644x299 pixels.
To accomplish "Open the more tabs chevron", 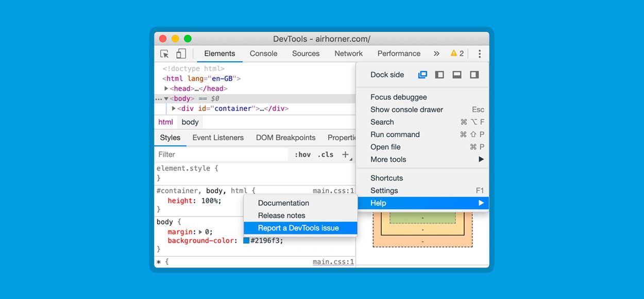I will (x=436, y=54).
